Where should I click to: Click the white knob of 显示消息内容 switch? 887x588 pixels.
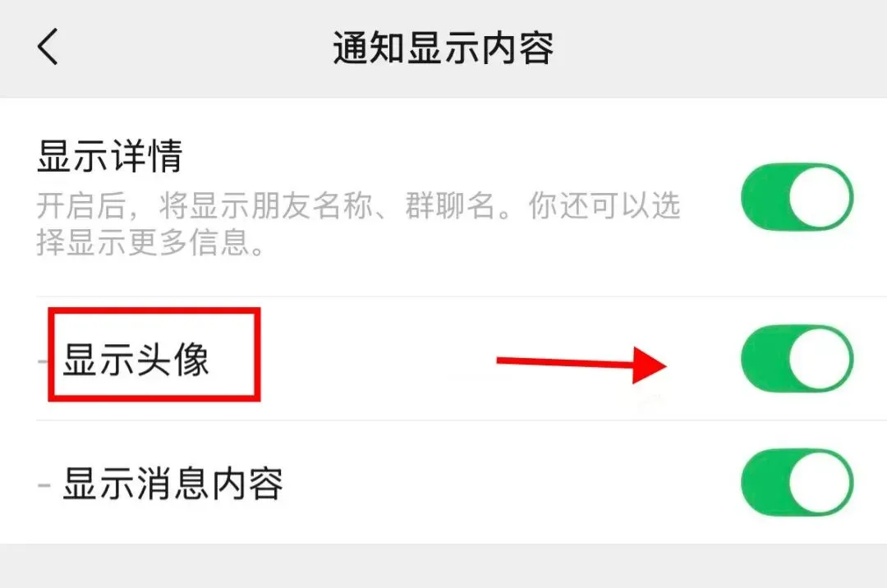pyautogui.click(x=820, y=482)
